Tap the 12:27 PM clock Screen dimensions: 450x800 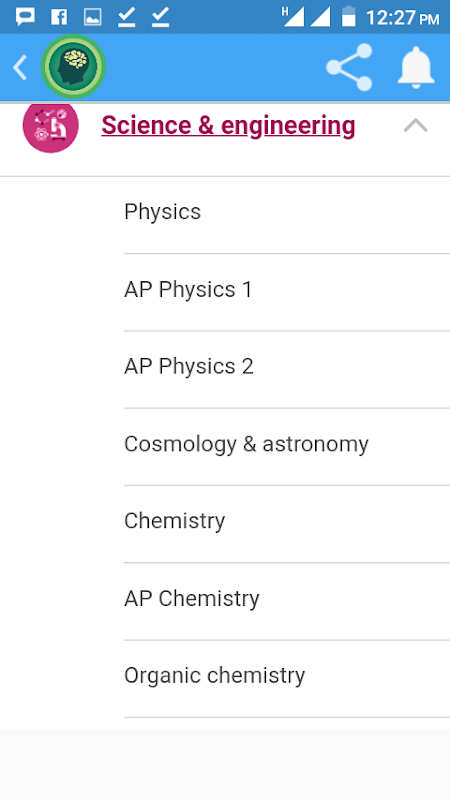coord(402,18)
